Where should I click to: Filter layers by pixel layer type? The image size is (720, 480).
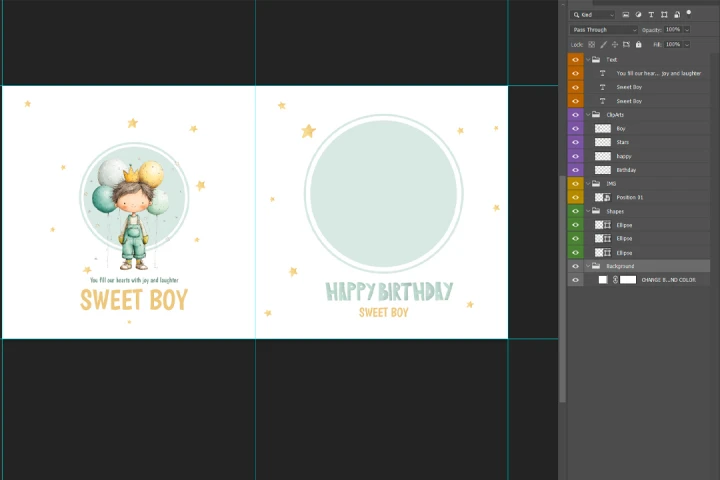point(625,15)
